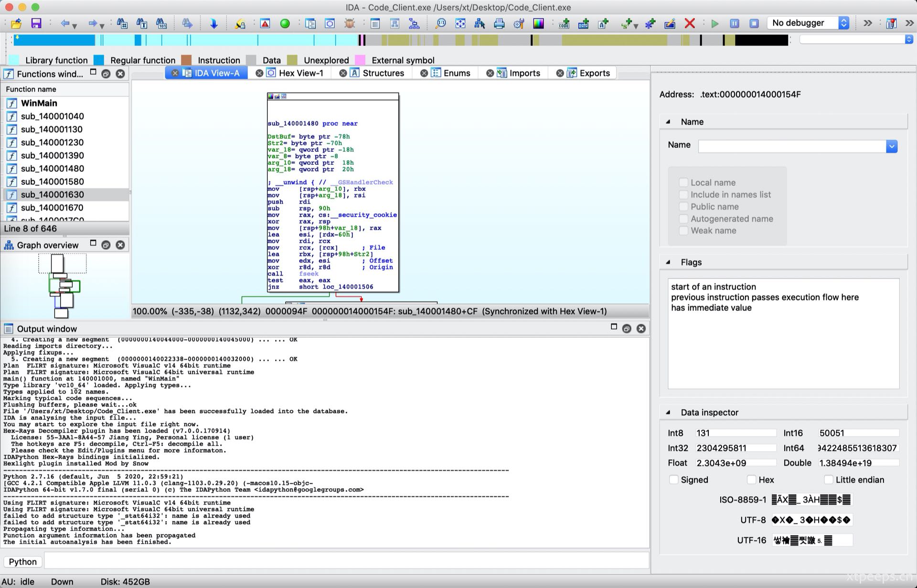
Task: Open the Name combo box dropdown arrow
Action: coord(891,146)
